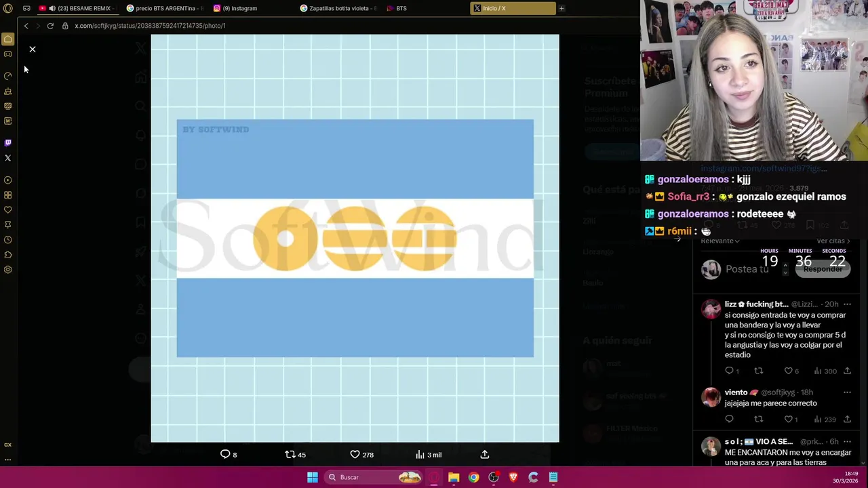Open sidebar three-dots setup menu
The height and width of the screenshot is (488, 868).
[8, 460]
